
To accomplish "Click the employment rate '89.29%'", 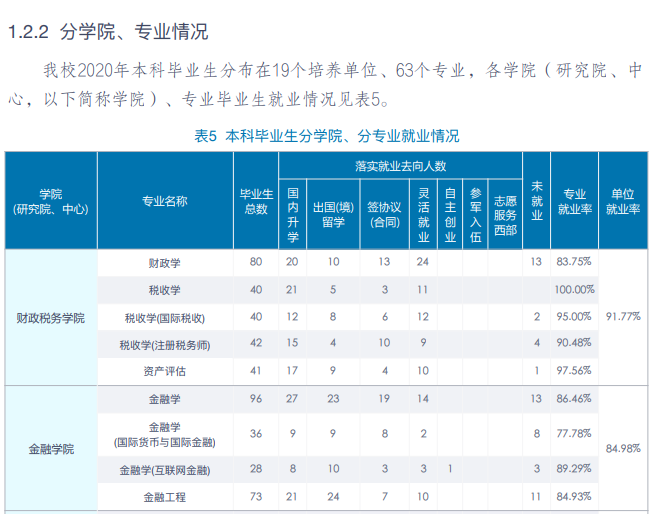I will pyautogui.click(x=574, y=468).
